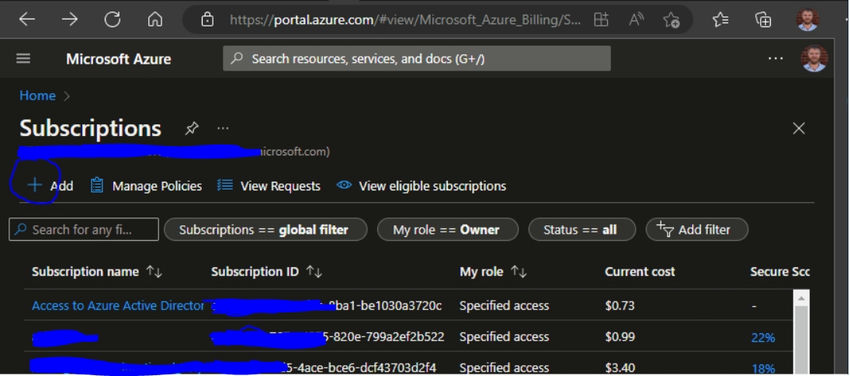Click Specified access in the $0.99 row
This screenshot has width=850, height=376.
pos(504,337)
